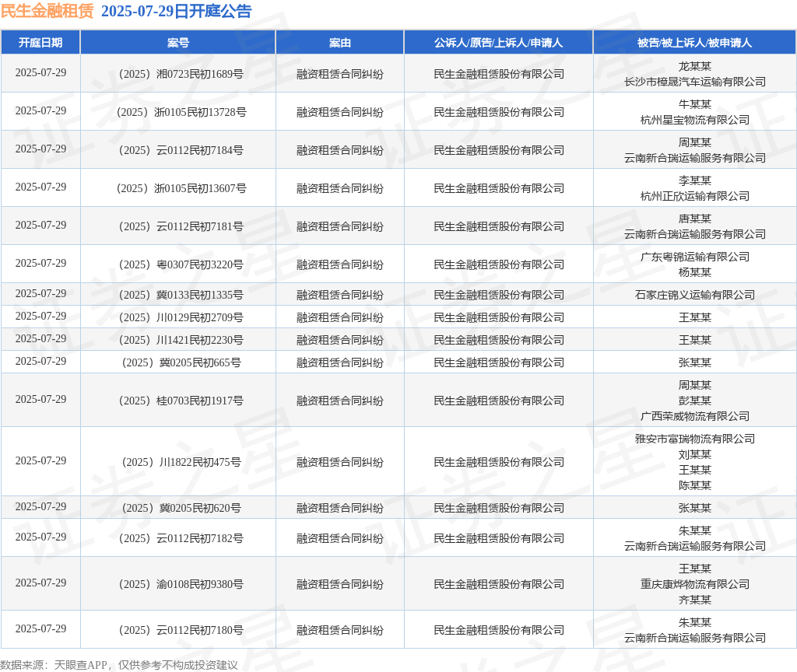Select defendant 齐某某

(695, 600)
